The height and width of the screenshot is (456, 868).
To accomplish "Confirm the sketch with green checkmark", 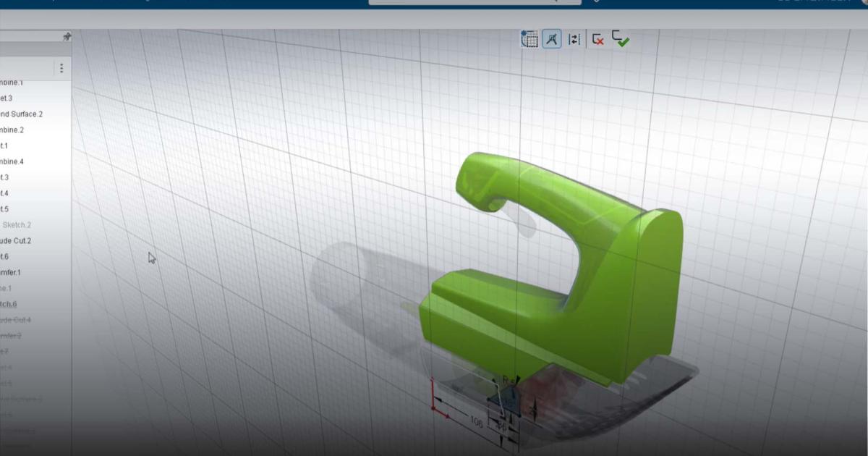I will click(x=620, y=40).
